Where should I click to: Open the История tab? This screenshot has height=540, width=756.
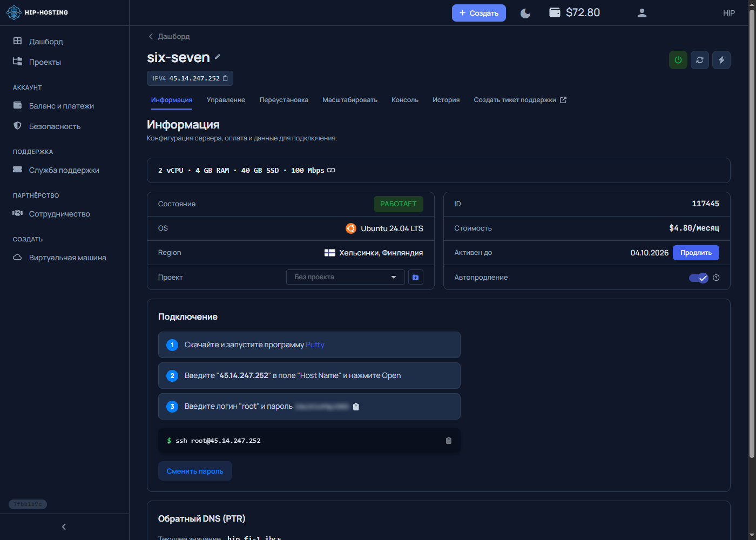[x=446, y=100]
